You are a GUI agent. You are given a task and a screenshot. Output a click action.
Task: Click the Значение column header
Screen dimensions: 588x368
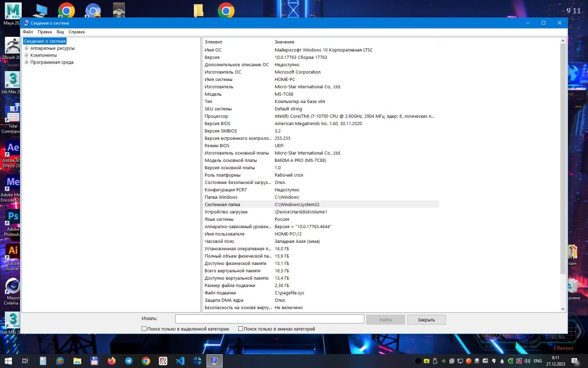pos(356,42)
